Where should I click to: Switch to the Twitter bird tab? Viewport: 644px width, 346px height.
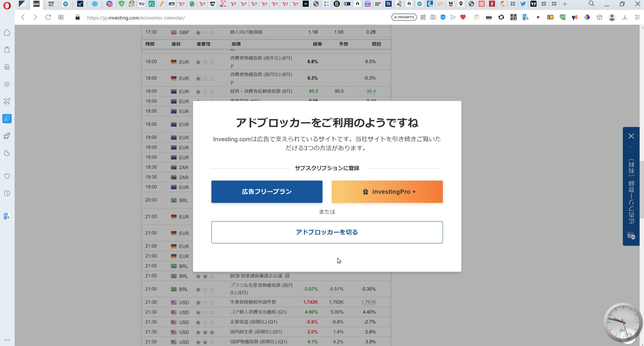click(x=523, y=4)
